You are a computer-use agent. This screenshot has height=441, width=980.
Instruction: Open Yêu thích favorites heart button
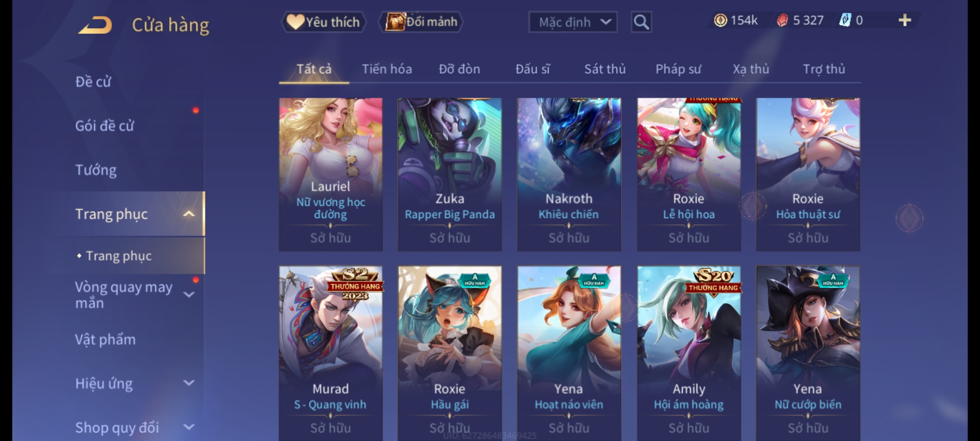click(x=323, y=22)
